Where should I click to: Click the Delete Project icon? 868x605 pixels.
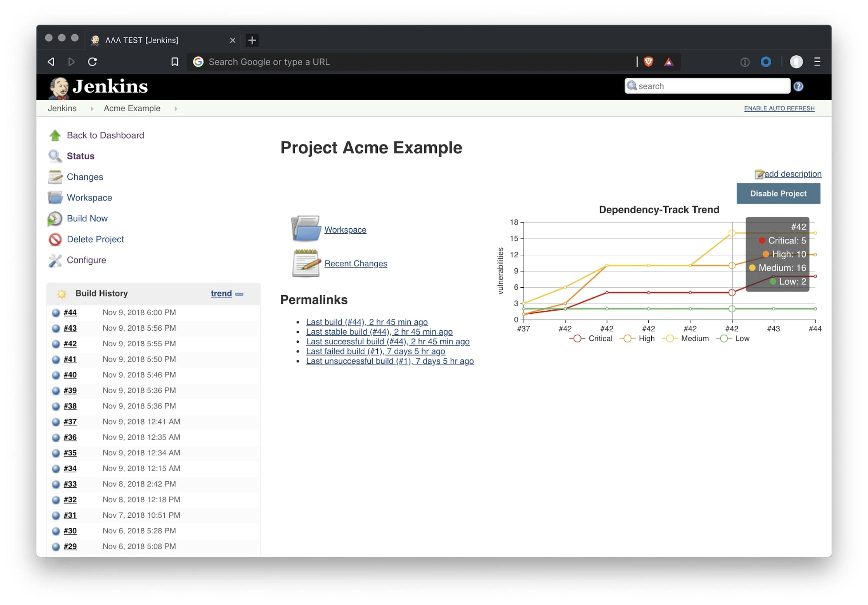(55, 239)
